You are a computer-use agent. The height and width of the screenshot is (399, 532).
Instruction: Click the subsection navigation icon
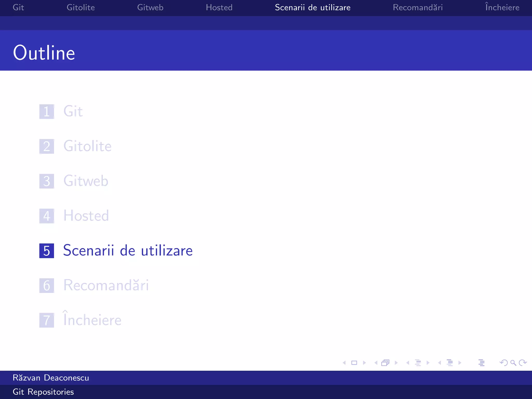418,363
